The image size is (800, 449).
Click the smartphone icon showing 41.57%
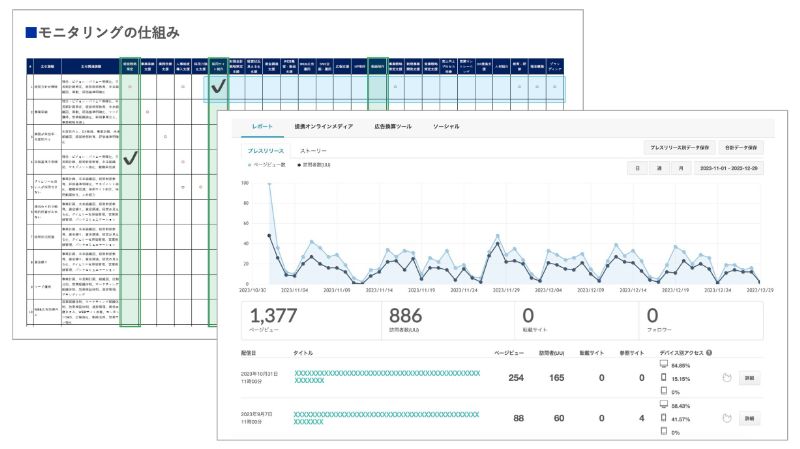point(663,418)
